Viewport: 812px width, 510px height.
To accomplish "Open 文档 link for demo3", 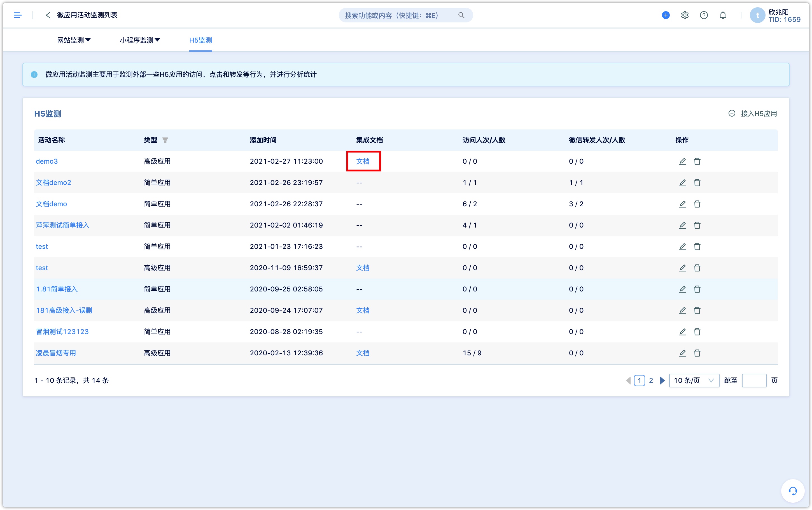I will click(363, 161).
